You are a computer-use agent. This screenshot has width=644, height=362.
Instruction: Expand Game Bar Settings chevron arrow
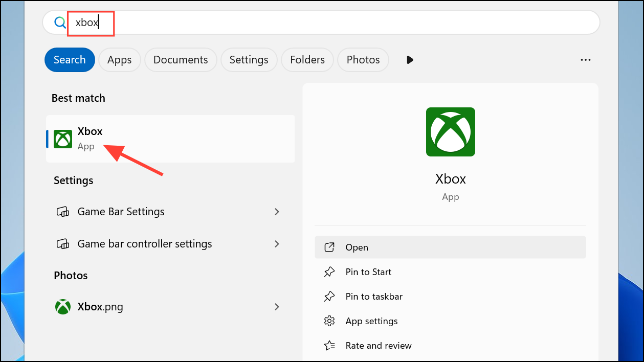277,212
